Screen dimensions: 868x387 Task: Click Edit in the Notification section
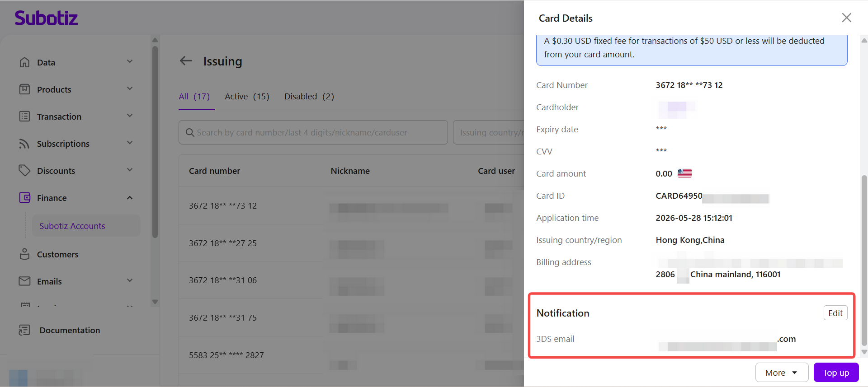[x=835, y=313]
